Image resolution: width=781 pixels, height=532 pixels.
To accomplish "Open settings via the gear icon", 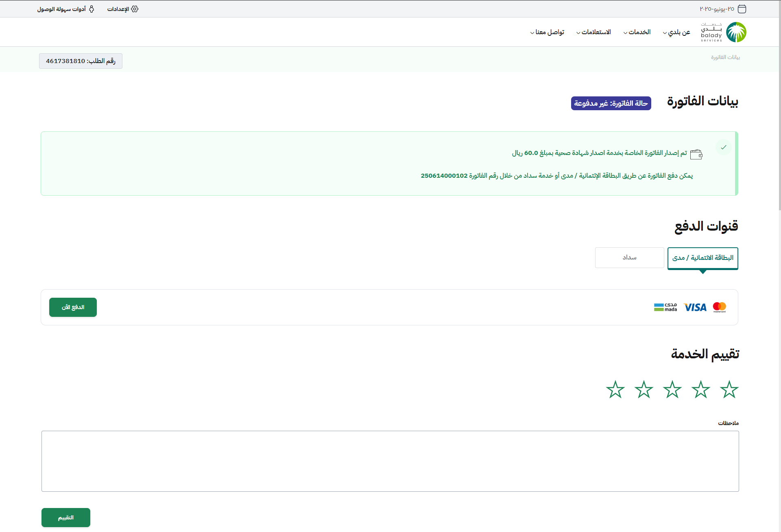I will 135,9.
